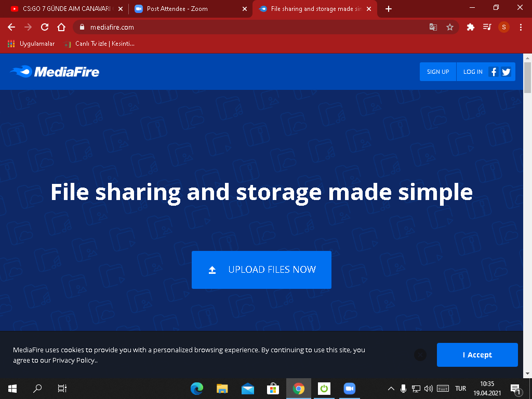Click the scrollbar up arrow
Viewport: 532px width, 399px height.
[528, 58]
